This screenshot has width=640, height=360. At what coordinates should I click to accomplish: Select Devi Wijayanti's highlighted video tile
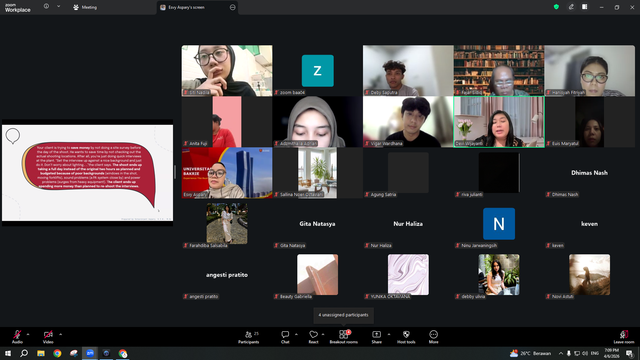coord(499,122)
